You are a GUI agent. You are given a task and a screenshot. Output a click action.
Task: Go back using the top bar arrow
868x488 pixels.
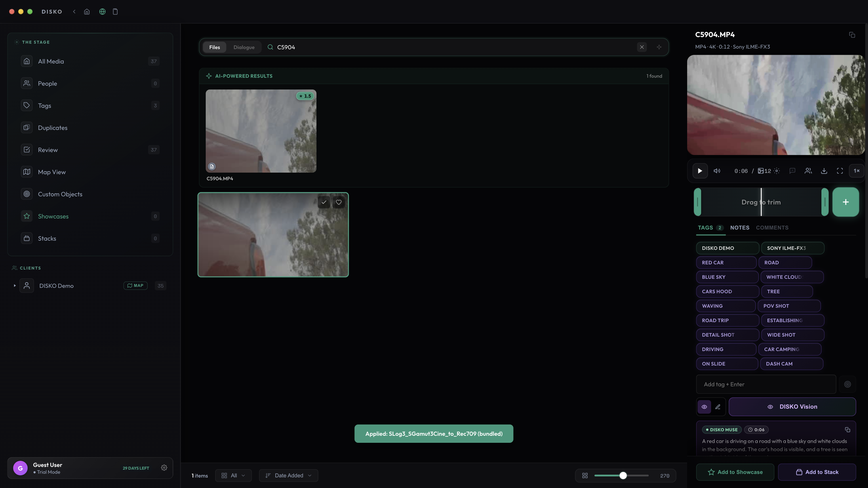click(x=74, y=12)
